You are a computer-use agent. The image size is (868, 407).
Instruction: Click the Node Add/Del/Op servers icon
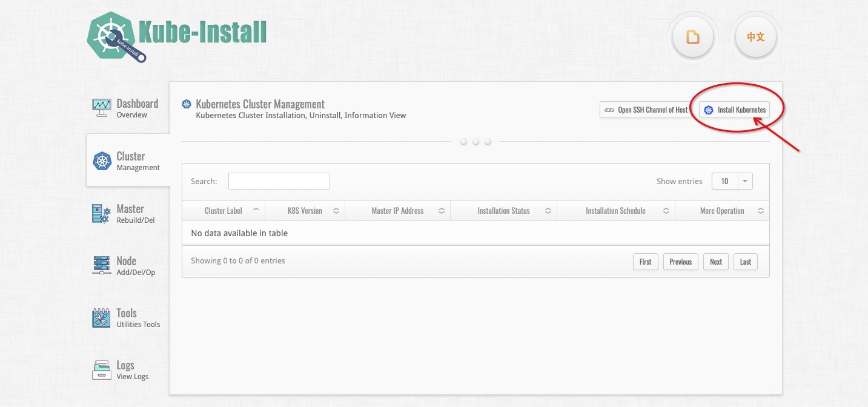point(102,266)
